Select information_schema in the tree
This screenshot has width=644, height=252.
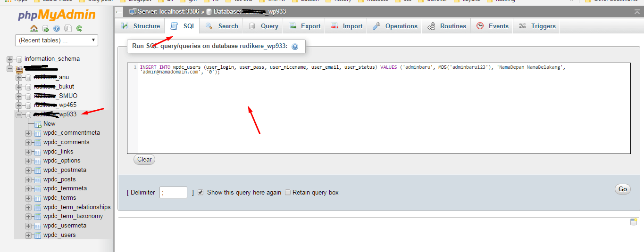coord(52,59)
